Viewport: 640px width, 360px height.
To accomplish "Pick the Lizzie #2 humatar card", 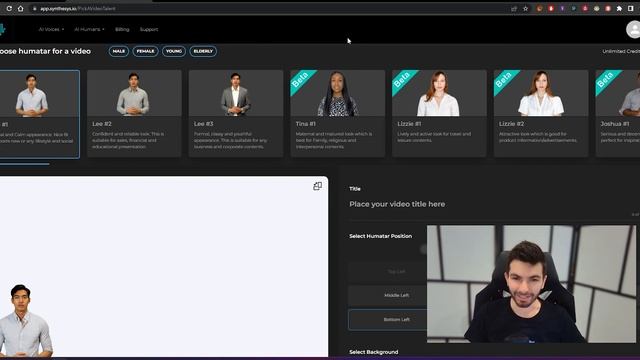I will 541,113.
